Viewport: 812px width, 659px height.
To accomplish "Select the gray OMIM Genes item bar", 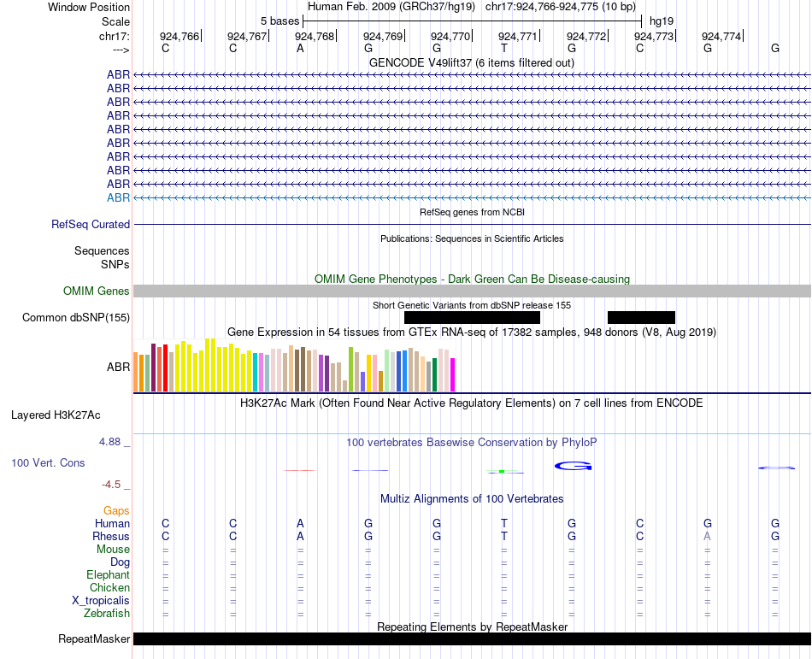I will coord(472,291).
